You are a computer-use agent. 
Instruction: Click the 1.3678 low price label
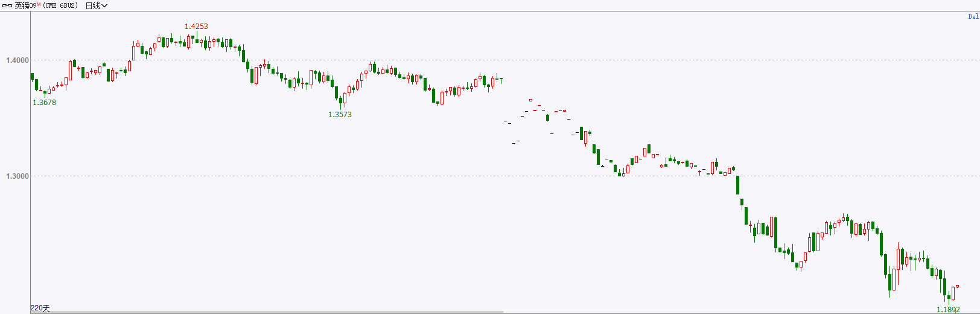(x=44, y=102)
